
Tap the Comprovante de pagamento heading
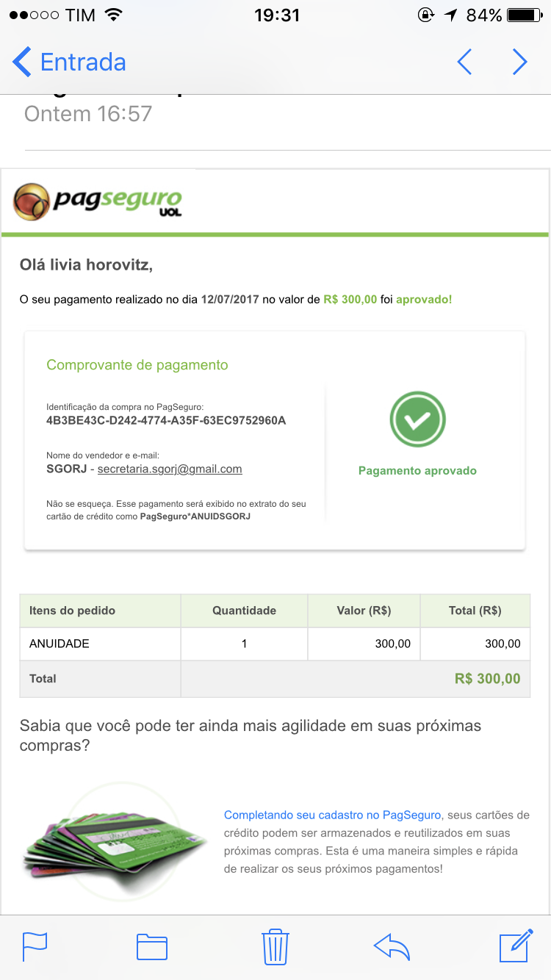[137, 365]
